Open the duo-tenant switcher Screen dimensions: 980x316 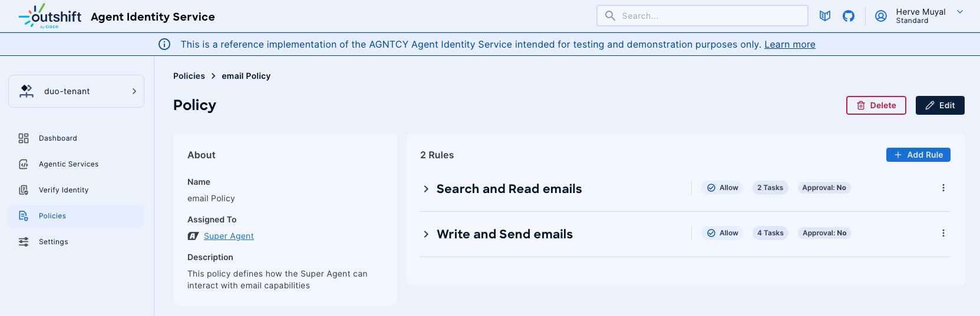77,91
